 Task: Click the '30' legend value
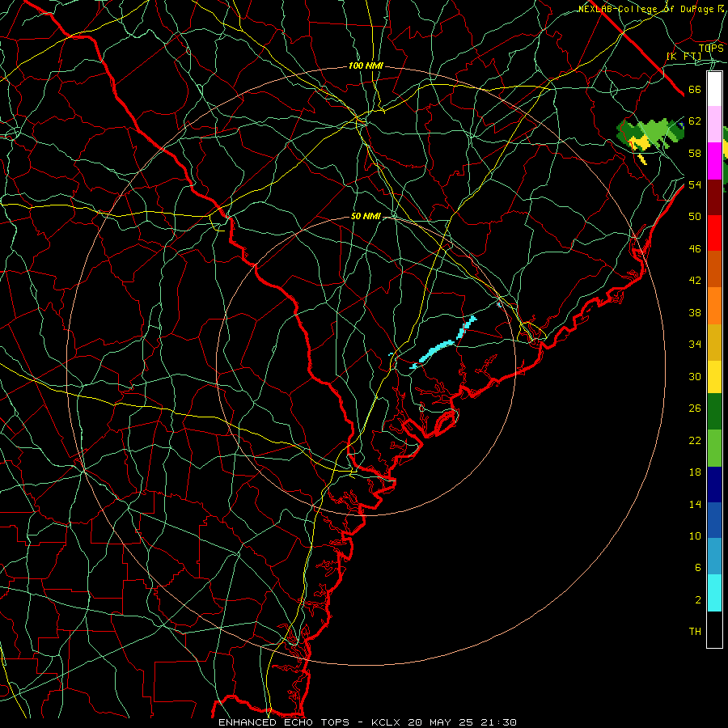click(695, 376)
